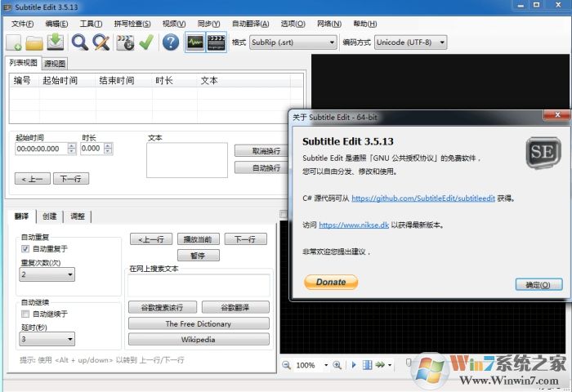The height and width of the screenshot is (392, 572).
Task: Toggle the 自动重复于 checkbox
Action: coord(25,248)
